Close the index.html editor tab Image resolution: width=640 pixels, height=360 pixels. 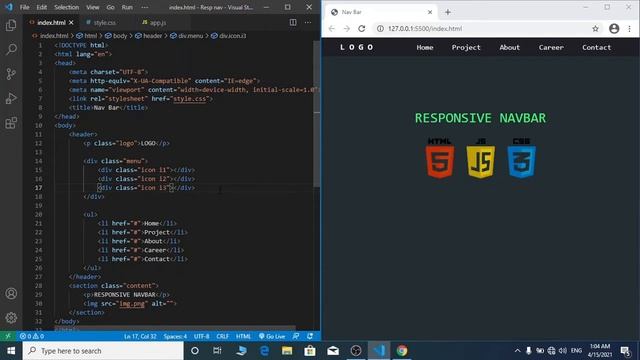click(x=71, y=22)
